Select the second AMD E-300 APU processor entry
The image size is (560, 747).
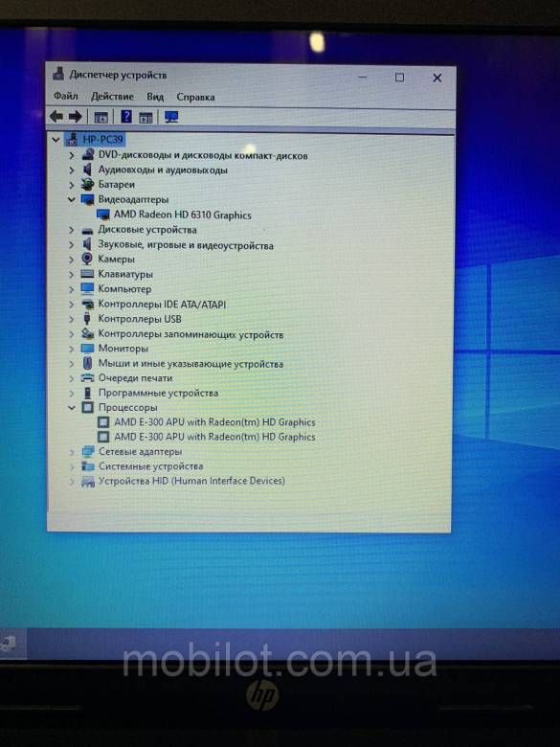point(214,437)
